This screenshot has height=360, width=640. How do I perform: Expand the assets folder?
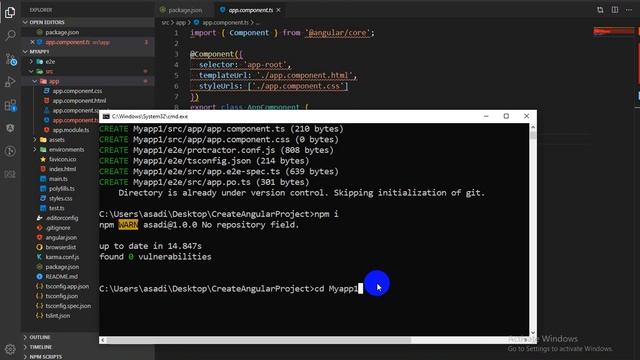[x=56, y=140]
